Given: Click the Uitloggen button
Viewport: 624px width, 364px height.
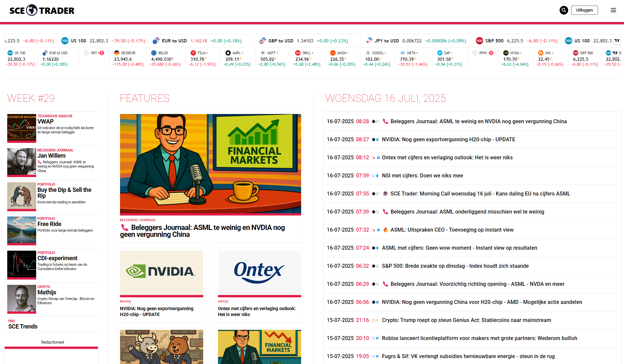Looking at the screenshot, I should click(x=584, y=10).
